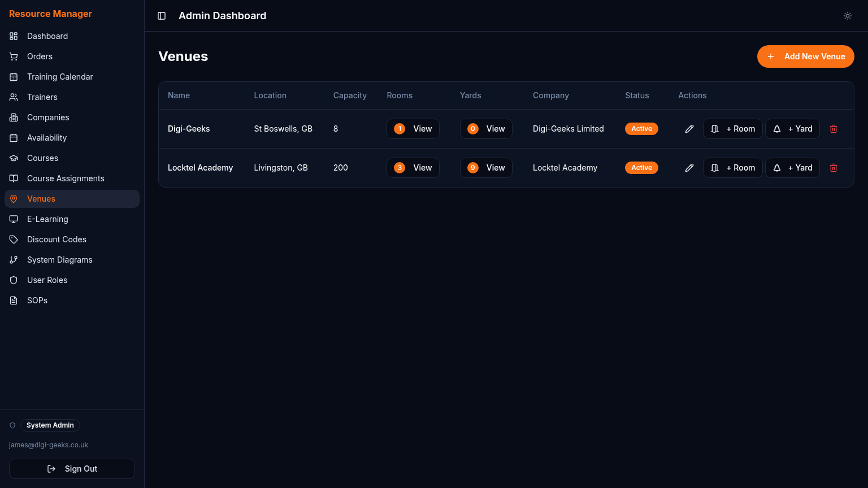Click the Locktel Academy venue name

200,168
